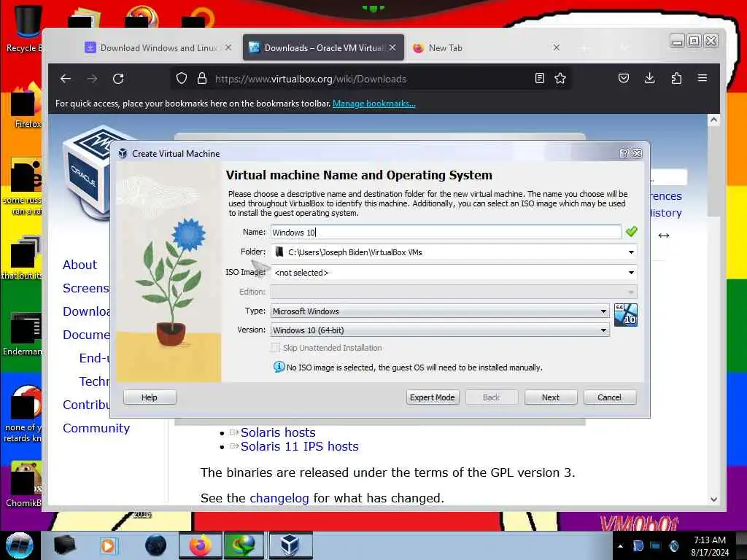Open the Recycle Bin desktop icon
The height and width of the screenshot is (560, 747).
pos(27,28)
